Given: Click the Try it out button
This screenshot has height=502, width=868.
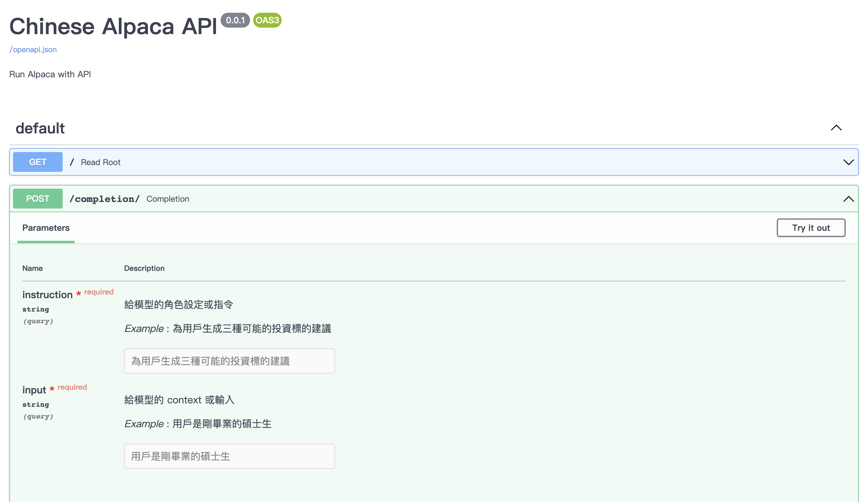Looking at the screenshot, I should pyautogui.click(x=811, y=228).
